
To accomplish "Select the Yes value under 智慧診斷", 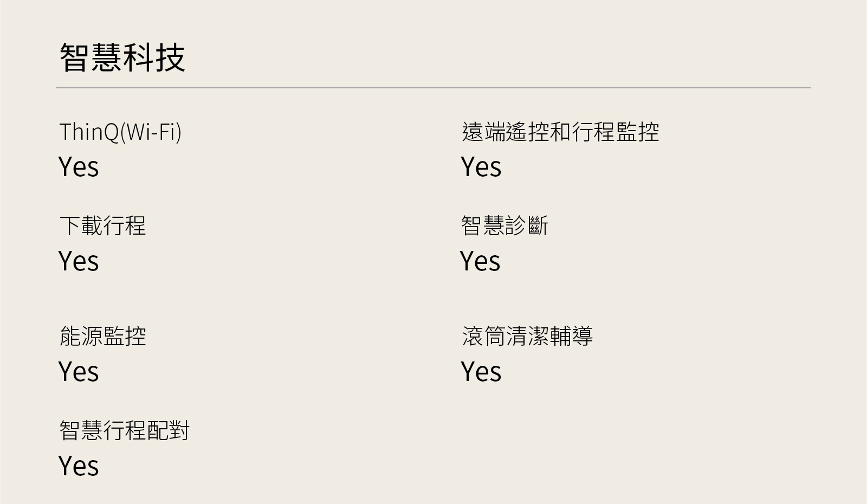I will [480, 261].
